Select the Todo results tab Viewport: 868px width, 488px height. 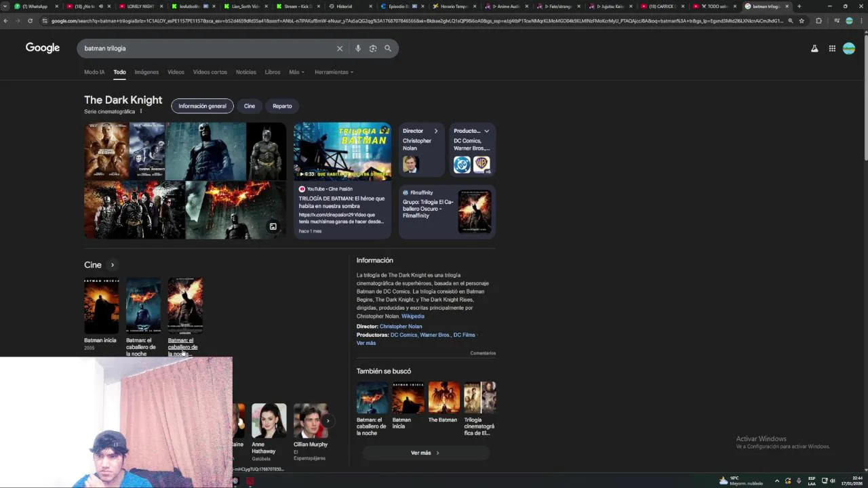[119, 72]
